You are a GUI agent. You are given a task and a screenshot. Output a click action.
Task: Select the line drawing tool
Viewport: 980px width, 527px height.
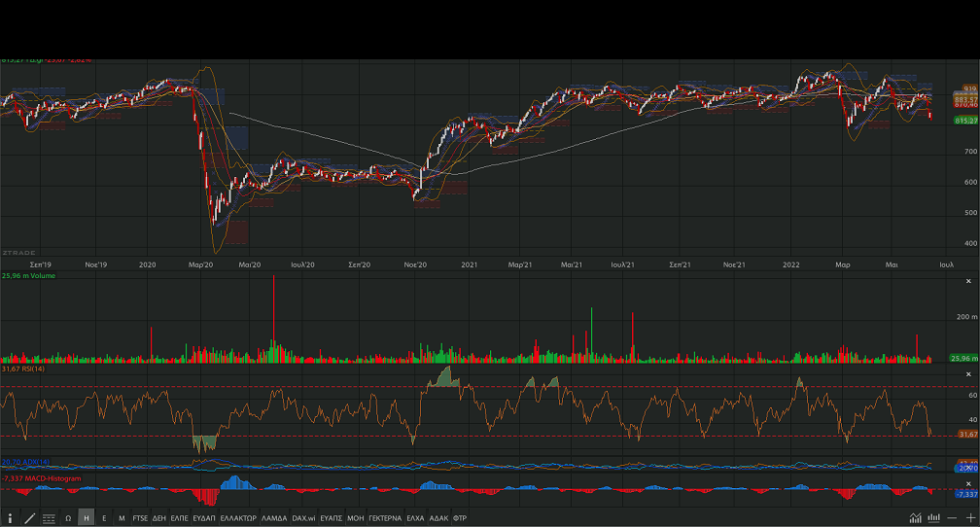pos(29,518)
